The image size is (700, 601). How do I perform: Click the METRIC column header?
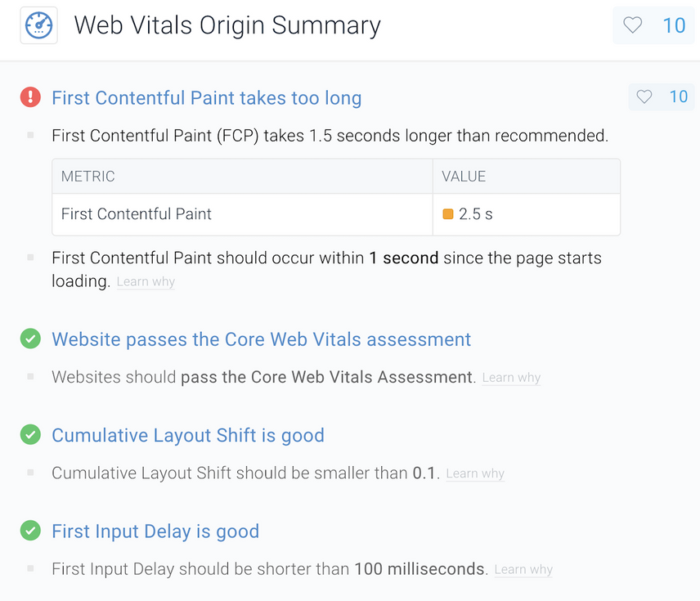pyautogui.click(x=242, y=177)
